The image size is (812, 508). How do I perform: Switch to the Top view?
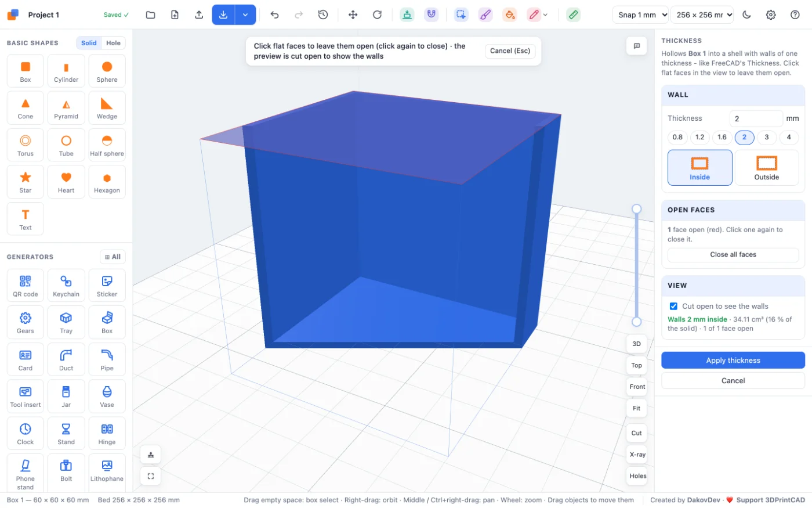click(636, 365)
